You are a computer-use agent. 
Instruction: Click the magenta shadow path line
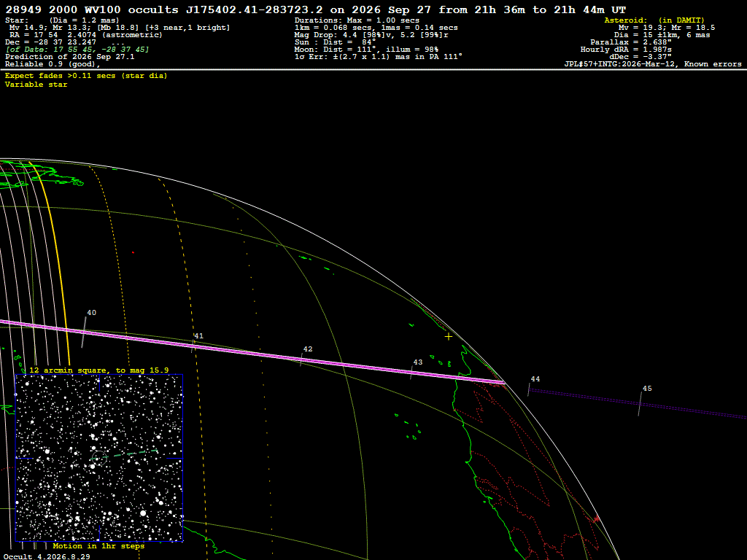tap(252, 351)
